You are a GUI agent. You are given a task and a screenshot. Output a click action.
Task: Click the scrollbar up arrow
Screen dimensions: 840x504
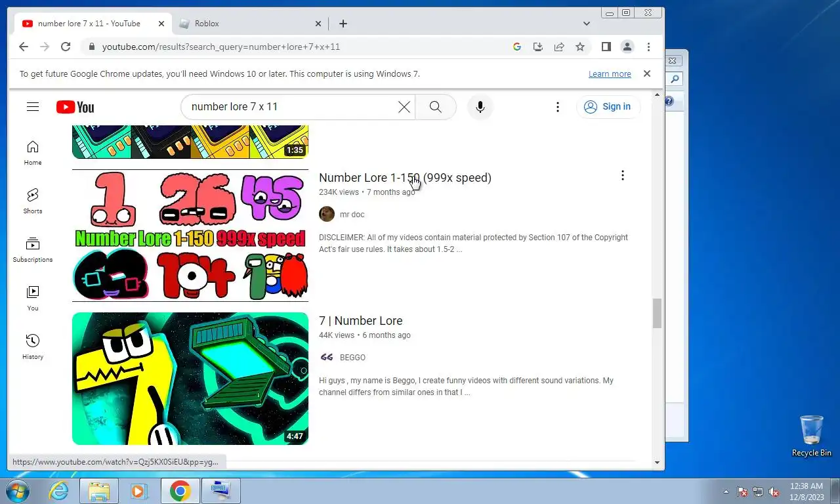(x=657, y=96)
